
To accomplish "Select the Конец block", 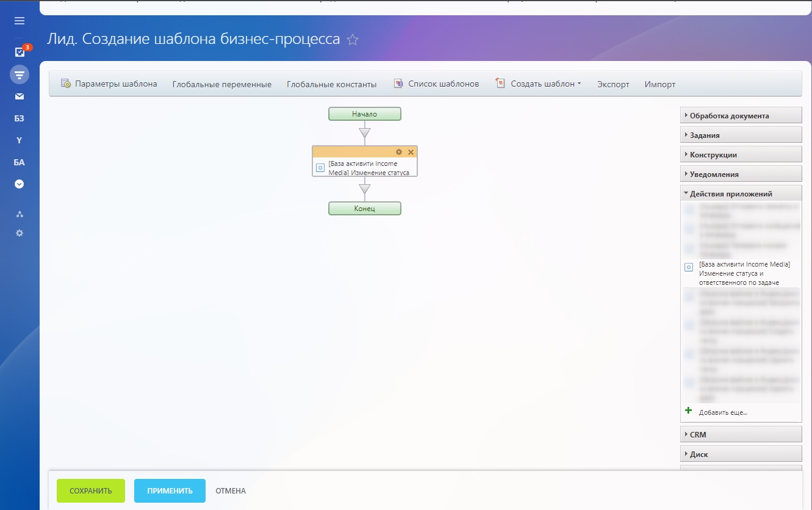I will coord(365,209).
